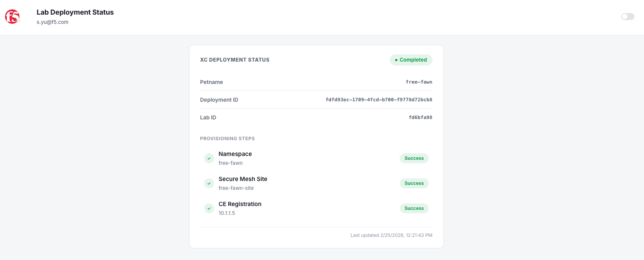This screenshot has width=644, height=260.
Task: Click the free-fawn petname value
Action: (x=419, y=82)
